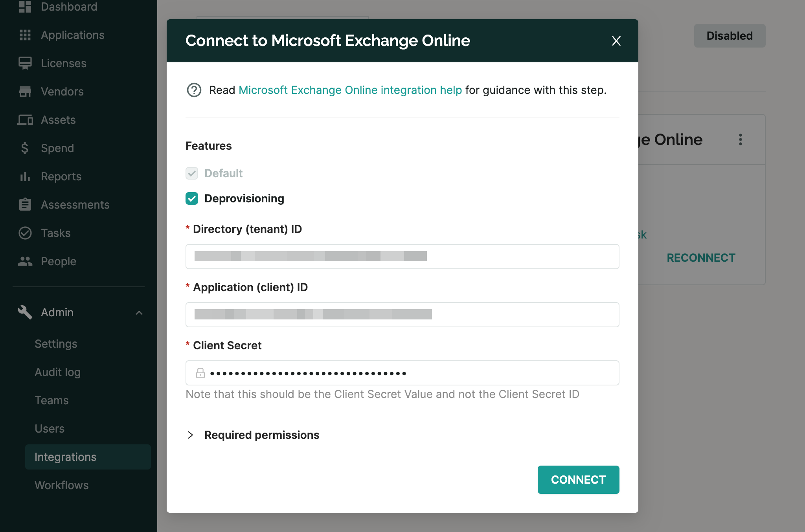Image resolution: width=805 pixels, height=532 pixels.
Task: Collapse the Admin menu chevron
Action: 139,312
